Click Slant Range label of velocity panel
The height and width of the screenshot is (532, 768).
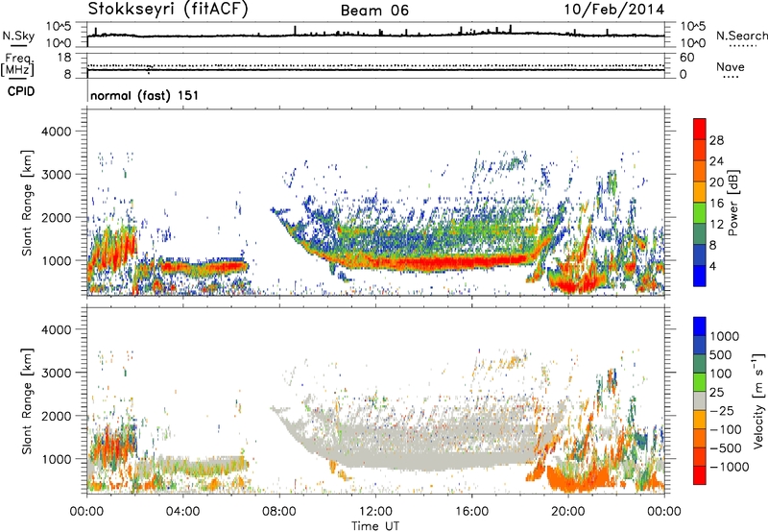click(28, 400)
